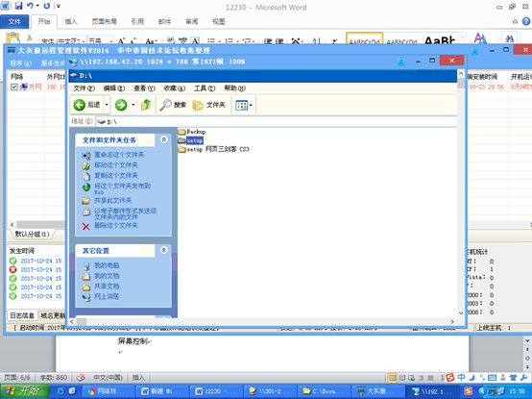532x399 pixels.
Task: Select the highlighted setup folder
Action: tap(191, 140)
